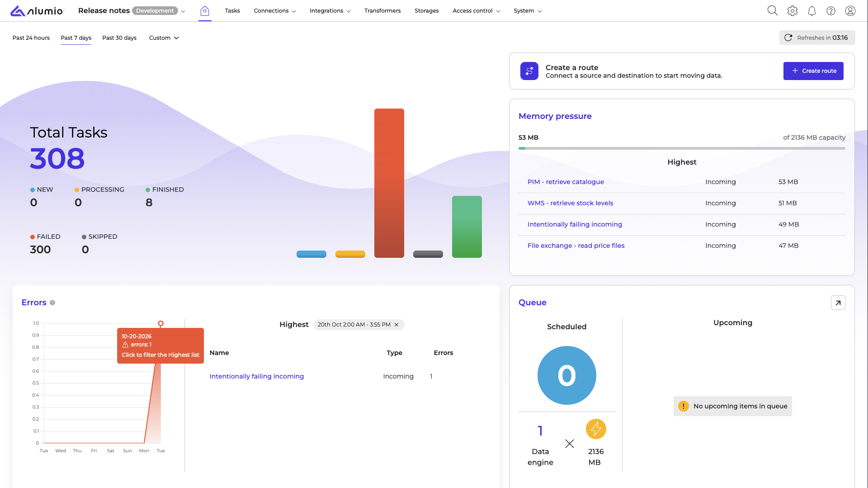Click the Create route button

(x=813, y=71)
